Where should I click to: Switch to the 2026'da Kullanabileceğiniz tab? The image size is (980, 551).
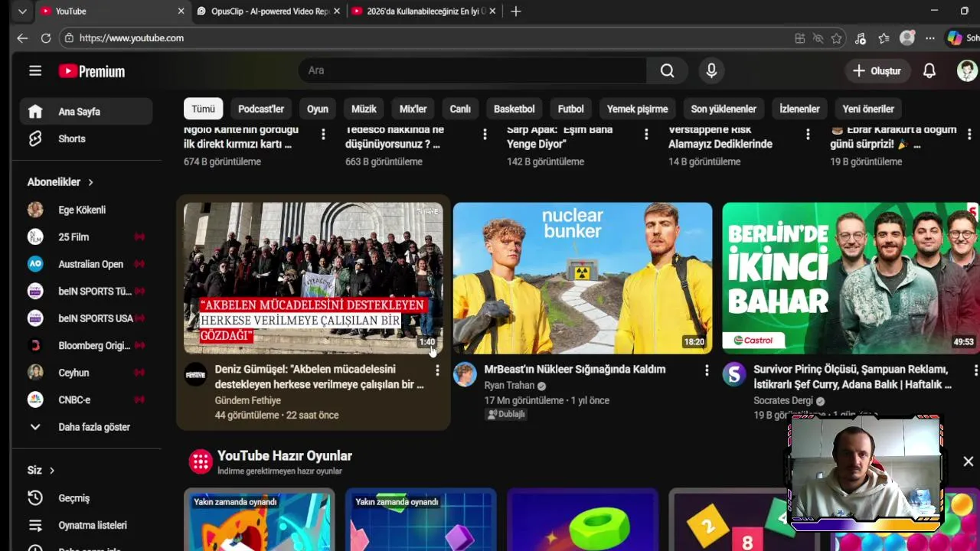(x=423, y=11)
